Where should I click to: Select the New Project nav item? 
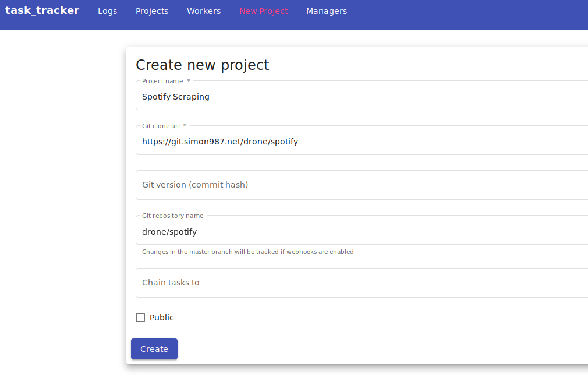pyautogui.click(x=264, y=11)
